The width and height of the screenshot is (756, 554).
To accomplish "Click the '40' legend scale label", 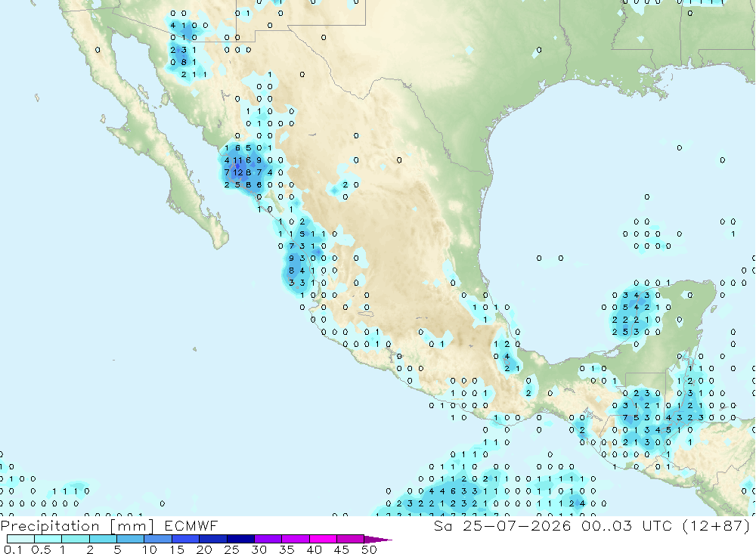I will [314, 549].
